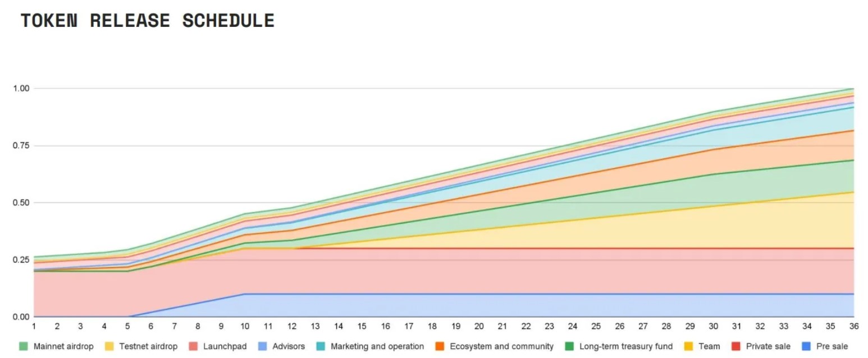Select the Launchpad legend color swatch
Viewport: 868px width, 358px height.
click(193, 346)
